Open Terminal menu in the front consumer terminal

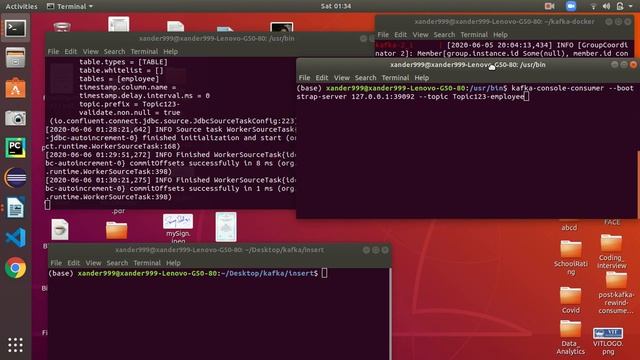click(395, 78)
